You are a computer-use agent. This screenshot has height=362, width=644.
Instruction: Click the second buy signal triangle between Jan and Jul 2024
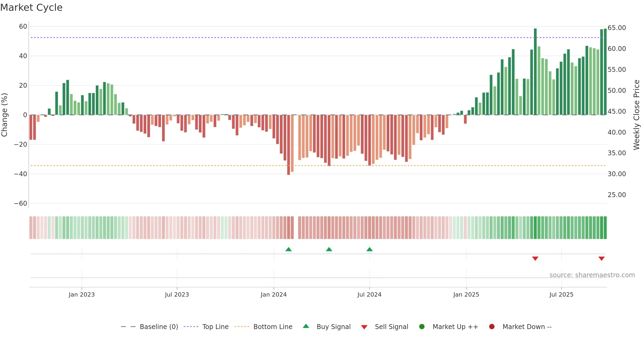(329, 249)
